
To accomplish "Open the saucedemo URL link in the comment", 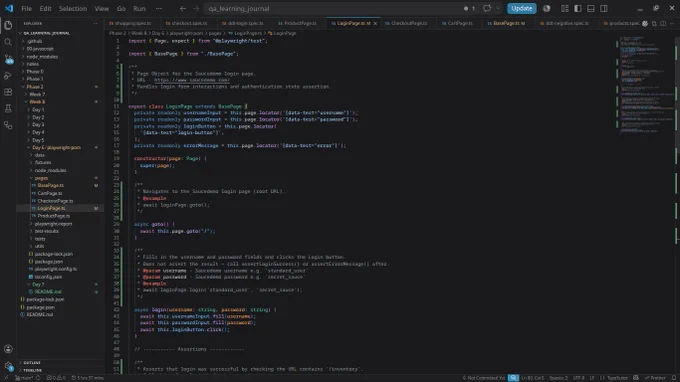I will click(192, 80).
